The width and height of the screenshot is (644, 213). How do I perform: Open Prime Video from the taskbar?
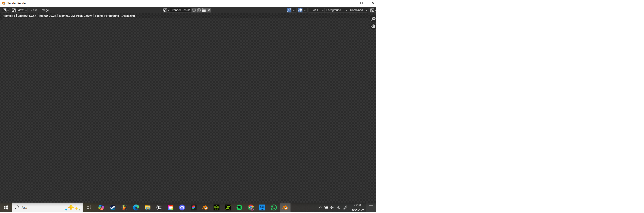pos(263,207)
